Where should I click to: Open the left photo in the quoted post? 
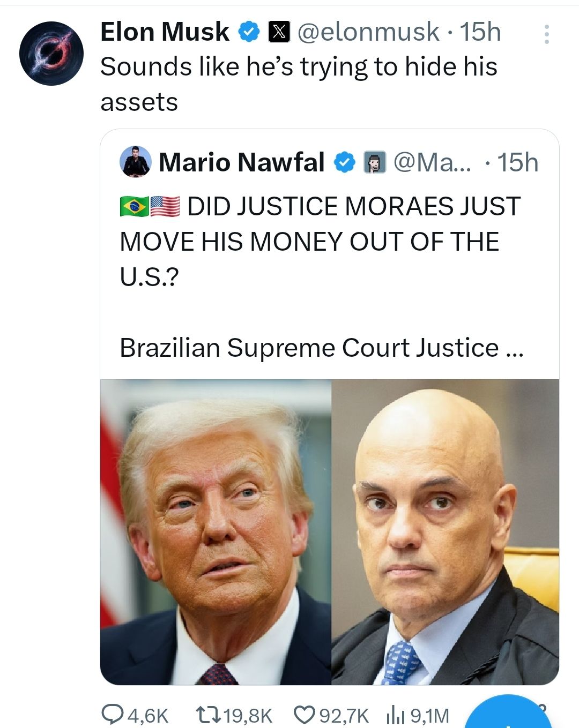coord(216,531)
